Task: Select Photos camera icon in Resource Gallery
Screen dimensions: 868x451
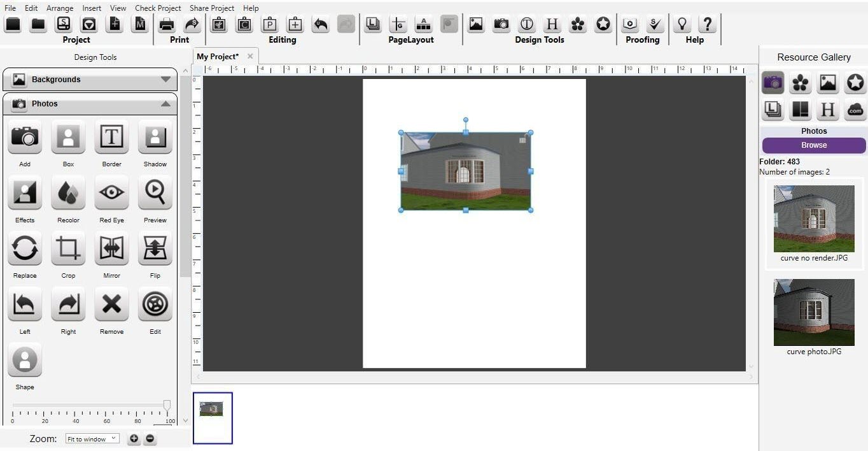Action: tap(773, 82)
